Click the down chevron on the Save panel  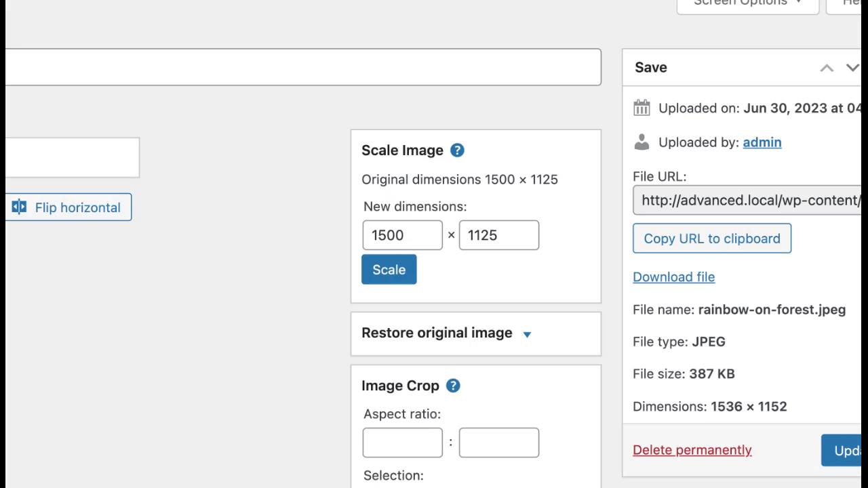click(852, 68)
